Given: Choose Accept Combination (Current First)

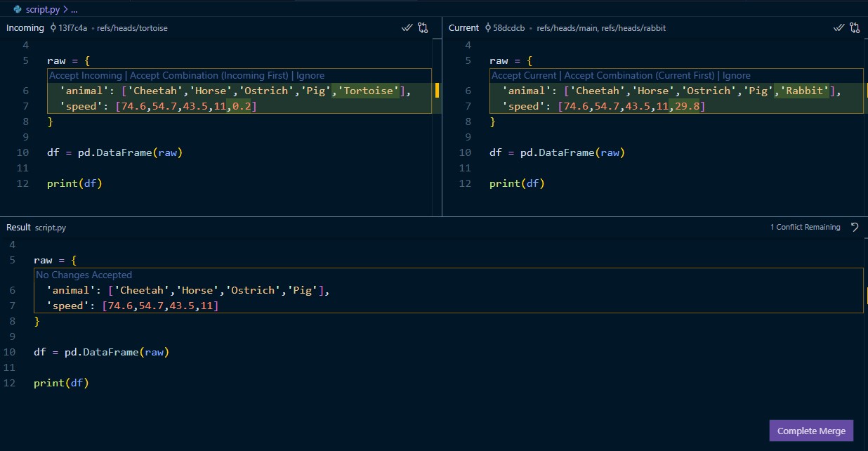Looking at the screenshot, I should 640,76.
